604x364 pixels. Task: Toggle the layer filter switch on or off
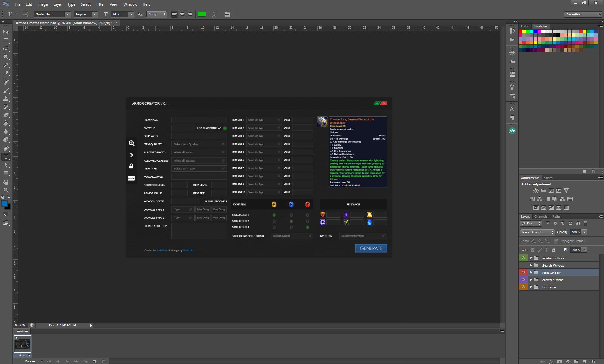[x=585, y=223]
